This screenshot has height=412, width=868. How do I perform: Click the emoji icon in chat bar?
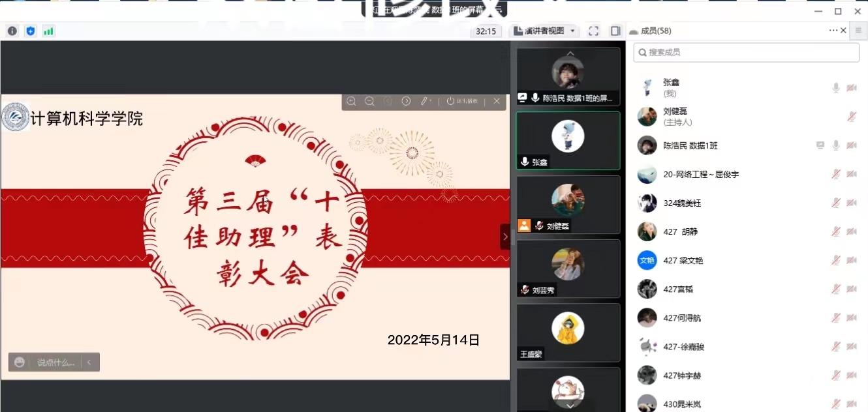pos(20,362)
